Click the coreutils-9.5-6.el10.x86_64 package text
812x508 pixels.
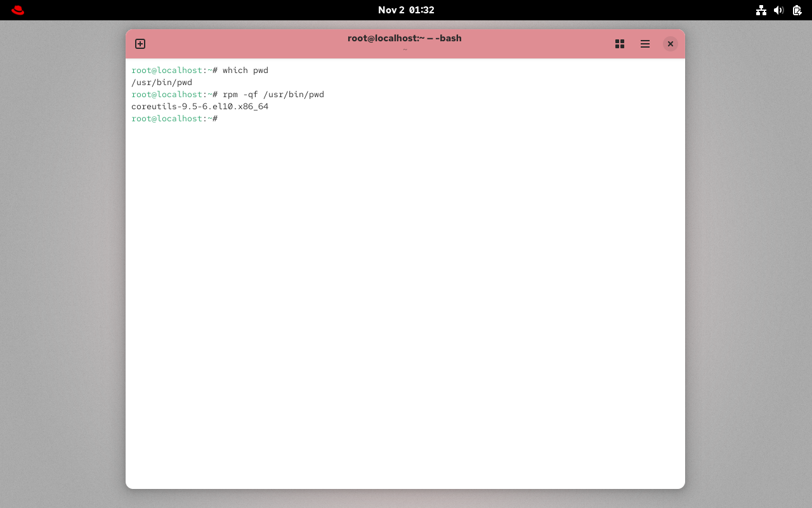pos(200,106)
